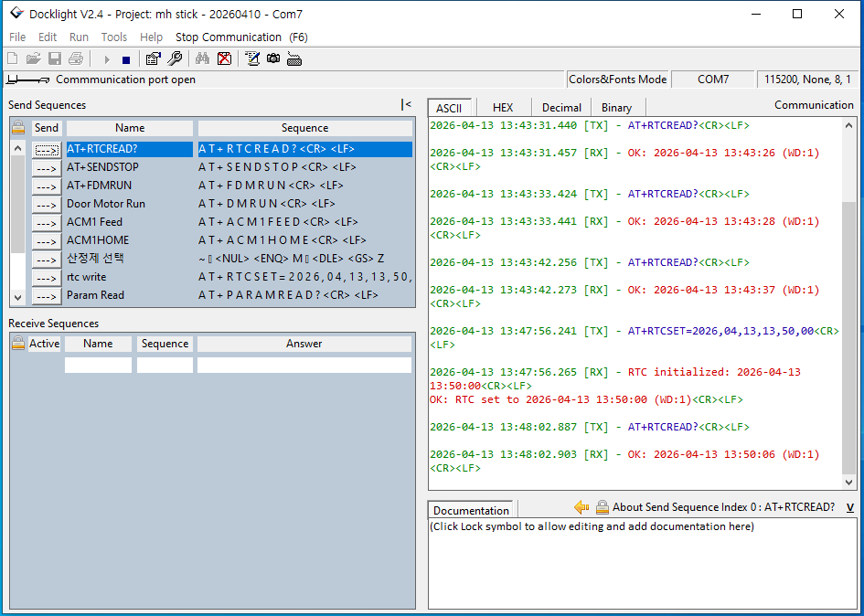The image size is (864, 616).
Task: Toggle Send Sequences list lock icon
Action: (x=18, y=128)
